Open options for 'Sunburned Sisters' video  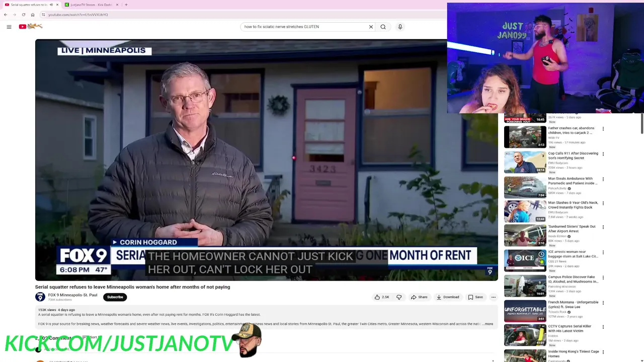click(x=603, y=227)
